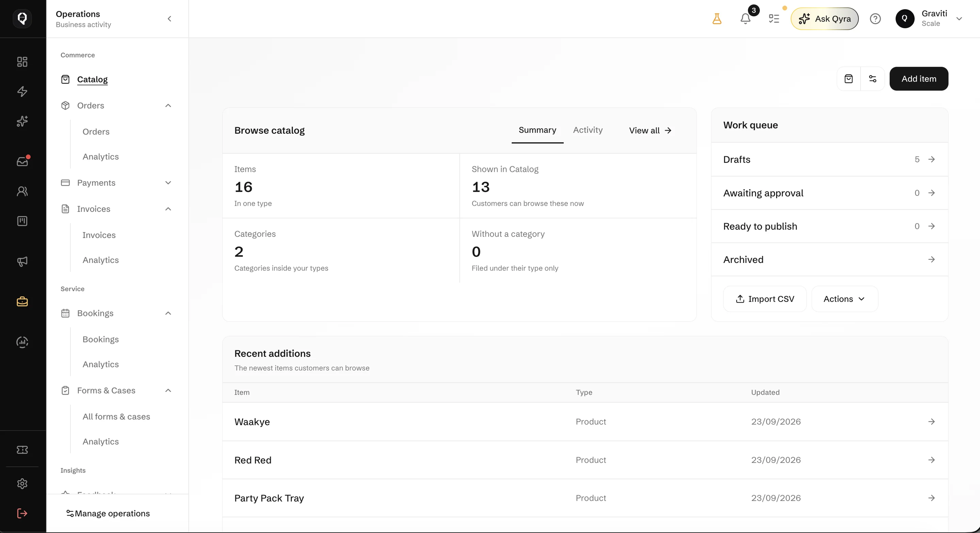Open the analytics gauge icon in left rail
Viewport: 980px width, 533px height.
pos(22,342)
